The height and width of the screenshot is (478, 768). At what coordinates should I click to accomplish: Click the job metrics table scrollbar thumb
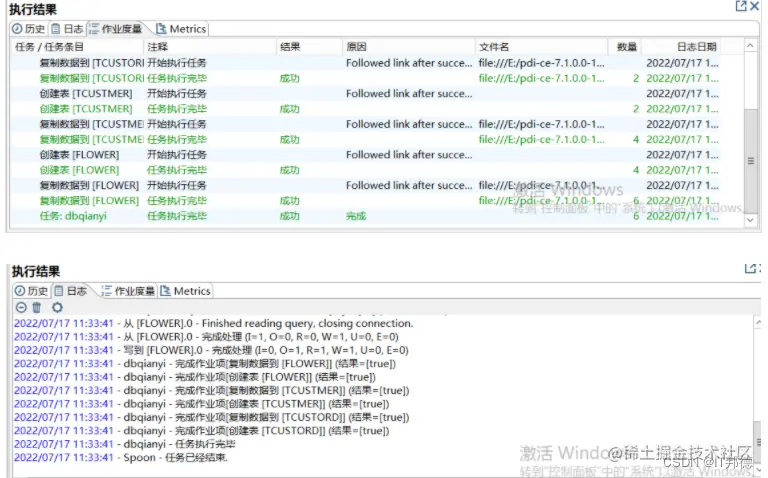750,161
